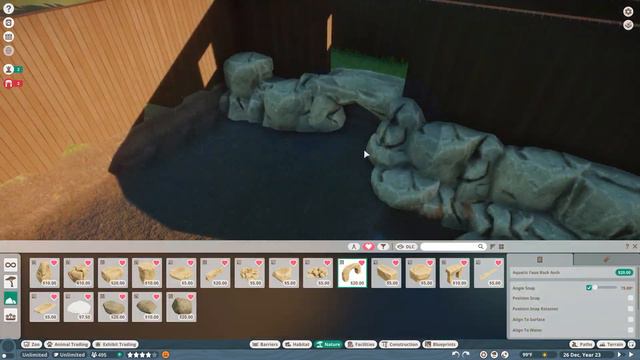Click the temperature readout in status bar
The width and height of the screenshot is (640, 360).
(x=527, y=355)
